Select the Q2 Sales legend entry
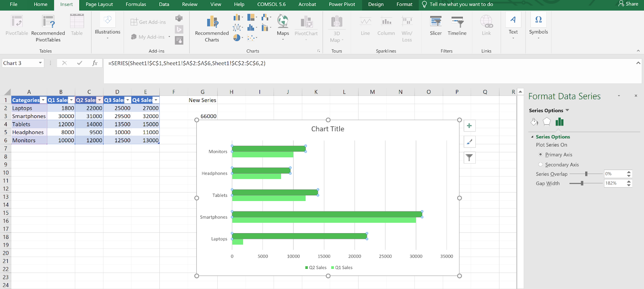Viewport: 644px width, 289px height. (x=316, y=268)
